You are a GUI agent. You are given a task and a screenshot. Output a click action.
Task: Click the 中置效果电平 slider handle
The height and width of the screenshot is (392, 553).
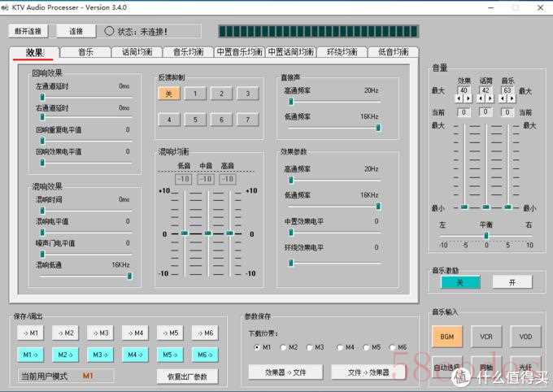(x=291, y=232)
